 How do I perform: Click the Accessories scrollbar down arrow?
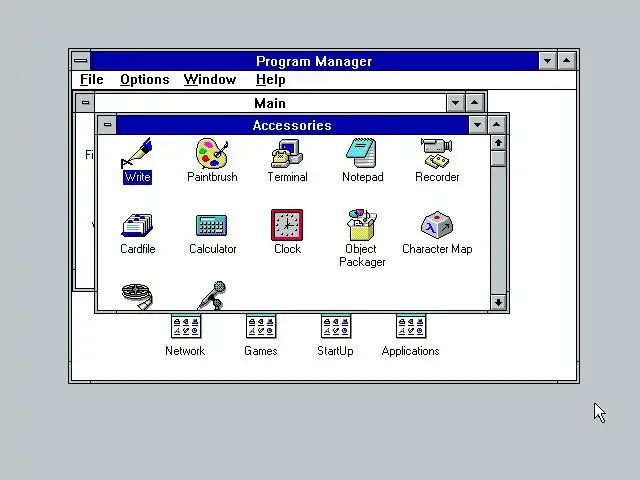498,302
